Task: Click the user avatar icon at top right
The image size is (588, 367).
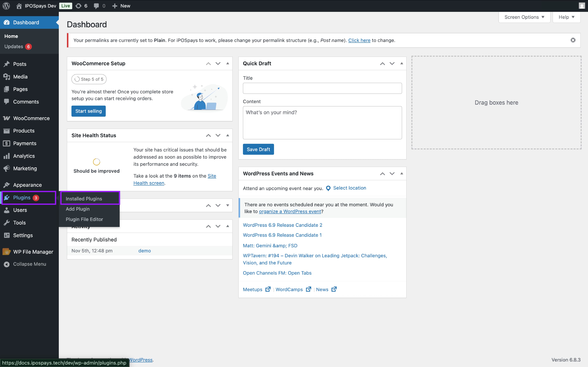Action: pyautogui.click(x=582, y=6)
